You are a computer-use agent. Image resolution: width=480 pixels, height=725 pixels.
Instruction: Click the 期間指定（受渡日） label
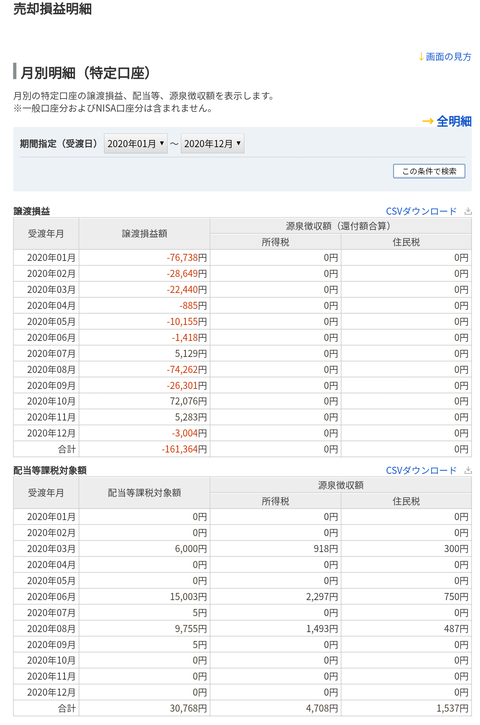tap(59, 144)
